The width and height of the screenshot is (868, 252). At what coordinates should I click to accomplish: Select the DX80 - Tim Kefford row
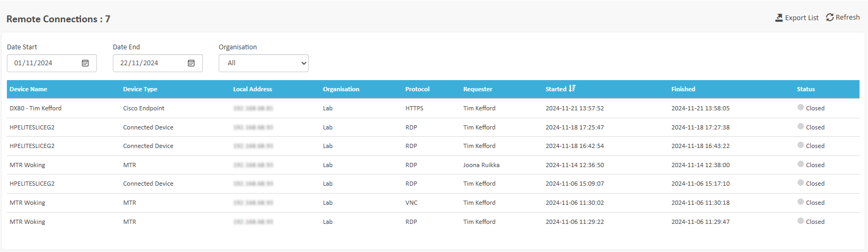[35, 108]
